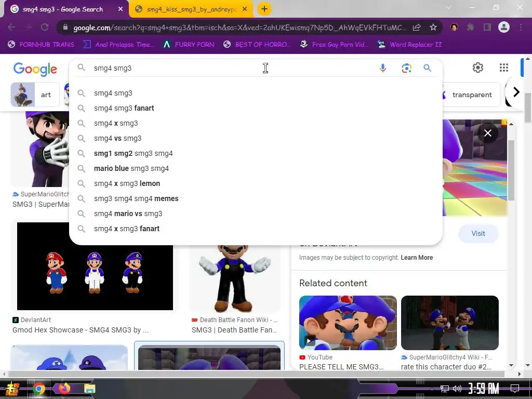Close the image preview panel with X
The image size is (532, 399).
[x=487, y=133]
